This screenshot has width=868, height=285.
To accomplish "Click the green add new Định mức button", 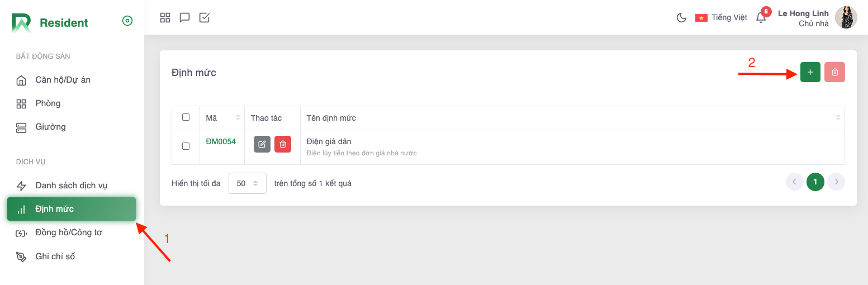I will [x=810, y=72].
